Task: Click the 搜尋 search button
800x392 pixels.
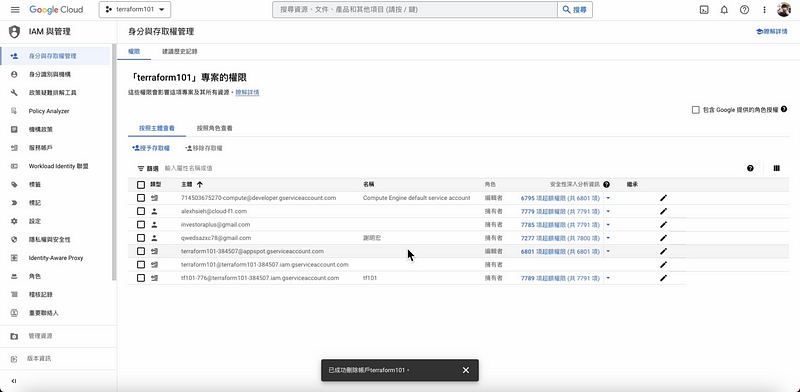Action: (x=574, y=10)
